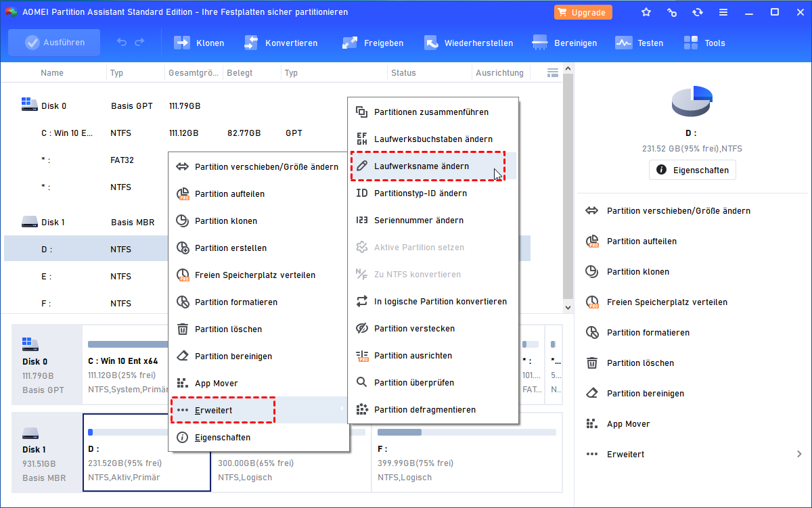Select the F : NTFS partition row
This screenshot has height=508, width=812.
(86, 303)
